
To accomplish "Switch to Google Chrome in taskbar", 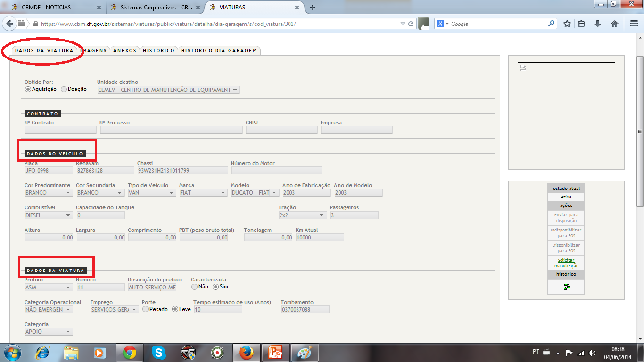I will pyautogui.click(x=130, y=352).
